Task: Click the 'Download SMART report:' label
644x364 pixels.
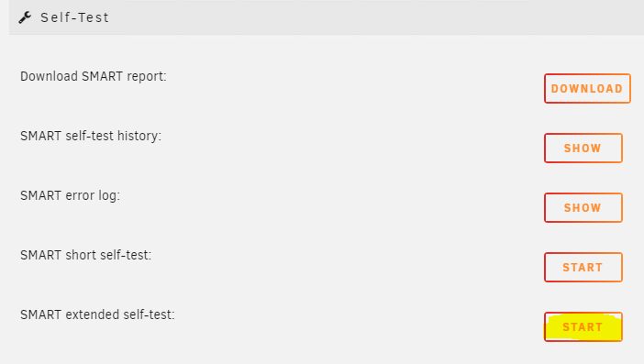Action: pyautogui.click(x=94, y=77)
